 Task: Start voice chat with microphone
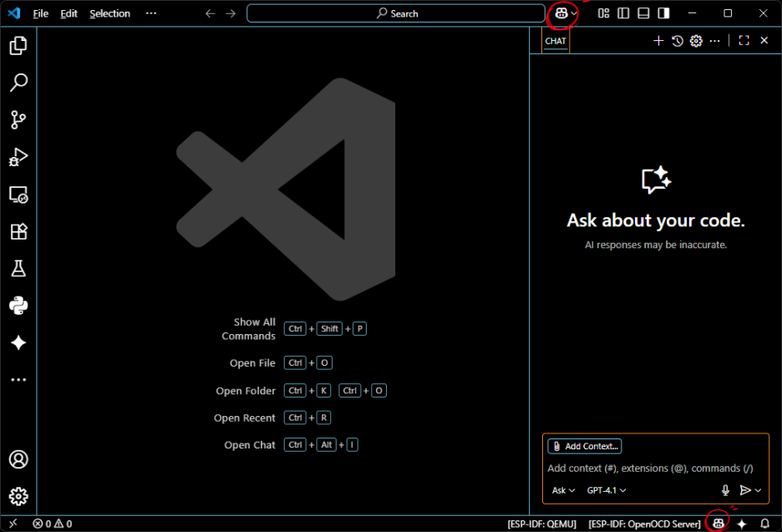725,490
